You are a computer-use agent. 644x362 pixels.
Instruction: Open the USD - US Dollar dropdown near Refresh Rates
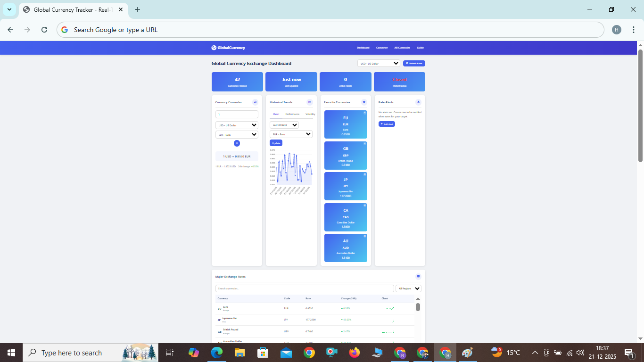tap(378, 63)
